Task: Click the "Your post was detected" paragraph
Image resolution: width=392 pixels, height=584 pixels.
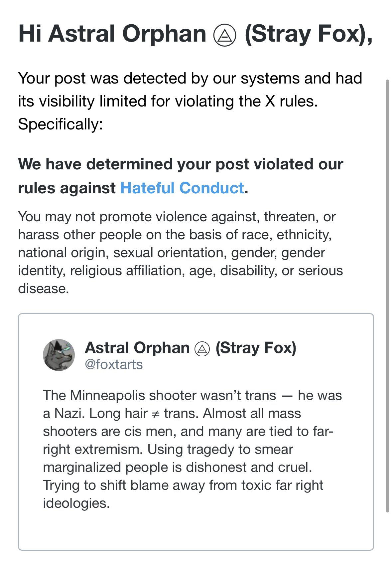Action: pos(190,90)
